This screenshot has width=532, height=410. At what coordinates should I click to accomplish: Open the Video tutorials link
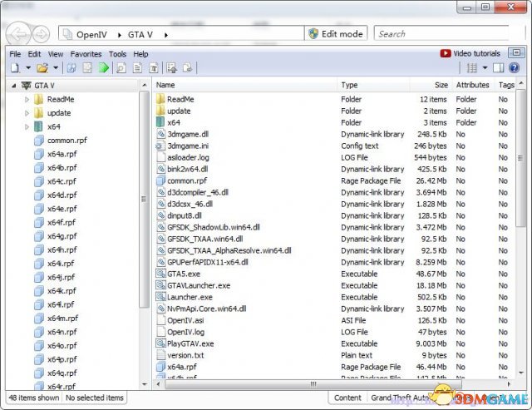coord(476,53)
